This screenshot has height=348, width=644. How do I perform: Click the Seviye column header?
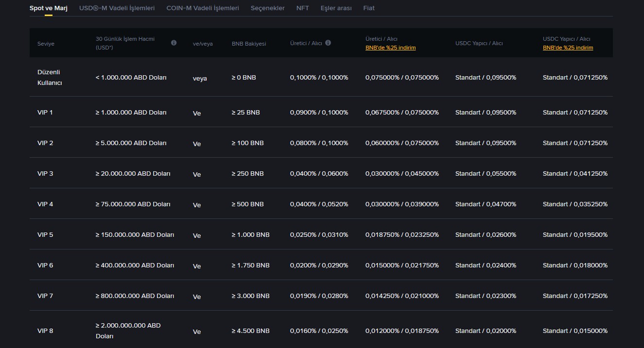click(x=46, y=43)
